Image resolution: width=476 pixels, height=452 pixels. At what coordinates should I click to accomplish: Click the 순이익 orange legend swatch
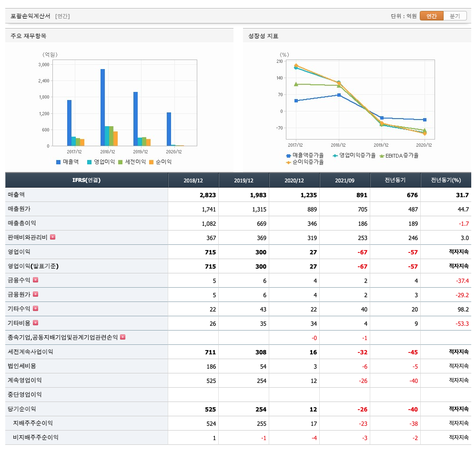click(151, 162)
